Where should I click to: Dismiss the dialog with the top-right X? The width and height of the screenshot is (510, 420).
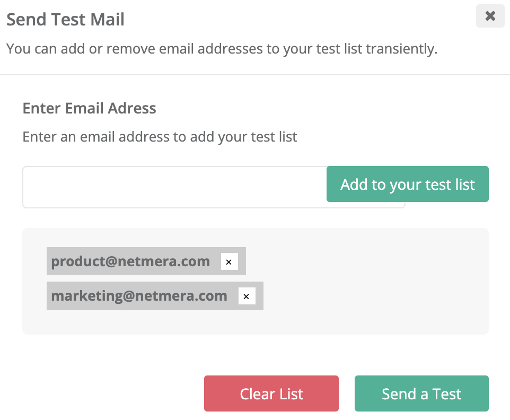tap(490, 16)
